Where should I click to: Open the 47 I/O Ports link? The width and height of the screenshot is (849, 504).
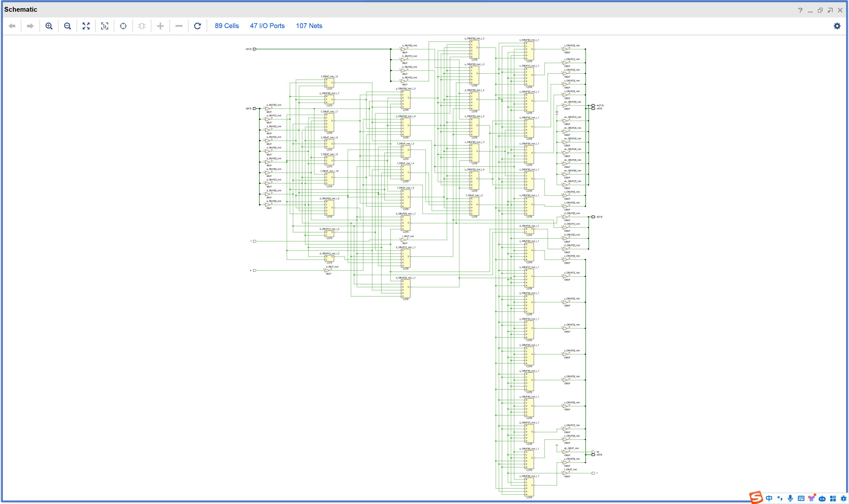pos(267,26)
